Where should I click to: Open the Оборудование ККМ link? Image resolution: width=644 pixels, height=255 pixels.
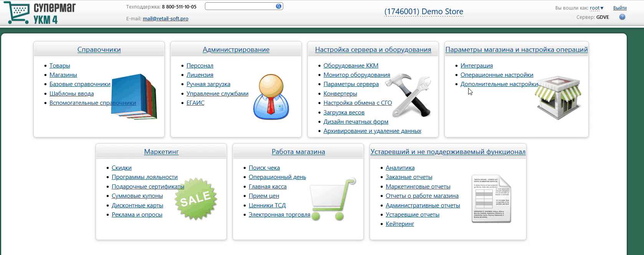click(x=350, y=66)
